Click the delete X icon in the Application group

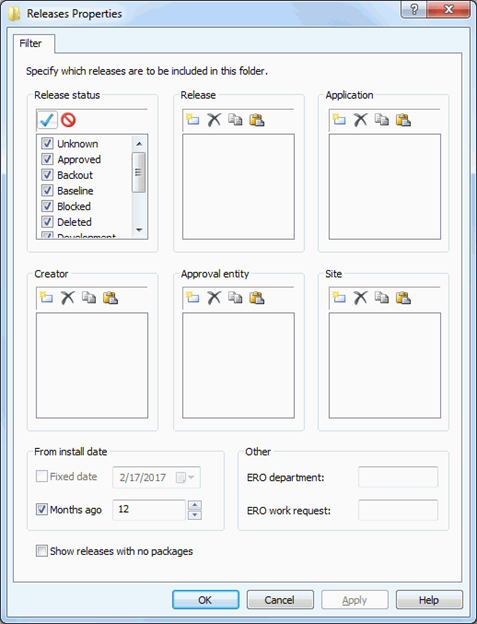360,119
